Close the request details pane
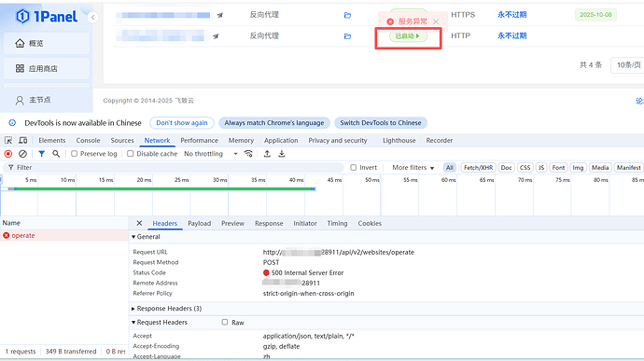644x361 pixels. click(139, 223)
